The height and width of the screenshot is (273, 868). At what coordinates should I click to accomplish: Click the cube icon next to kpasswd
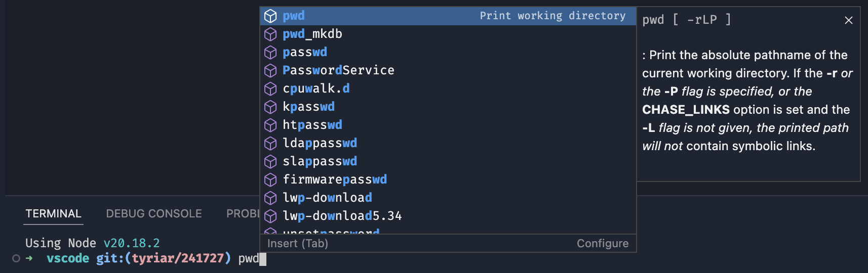pyautogui.click(x=270, y=107)
